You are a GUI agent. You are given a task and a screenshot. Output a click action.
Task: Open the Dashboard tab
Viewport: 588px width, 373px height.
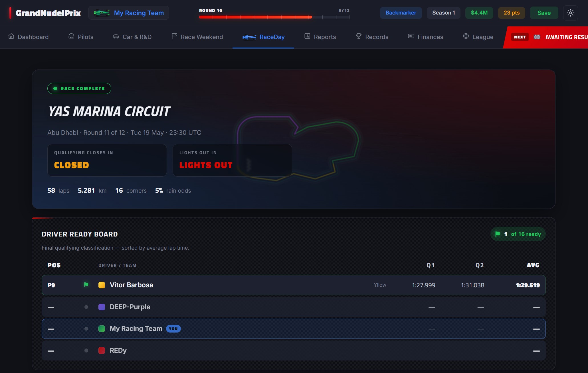29,37
